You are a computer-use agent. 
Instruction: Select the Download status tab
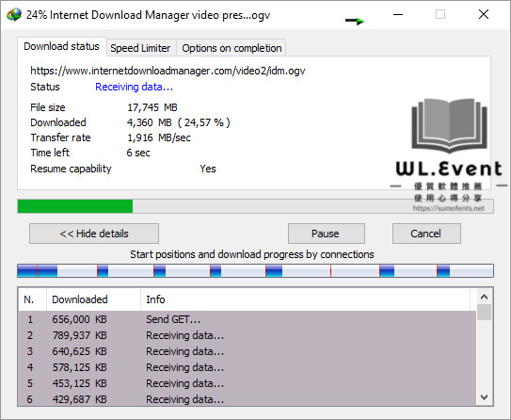click(x=61, y=47)
